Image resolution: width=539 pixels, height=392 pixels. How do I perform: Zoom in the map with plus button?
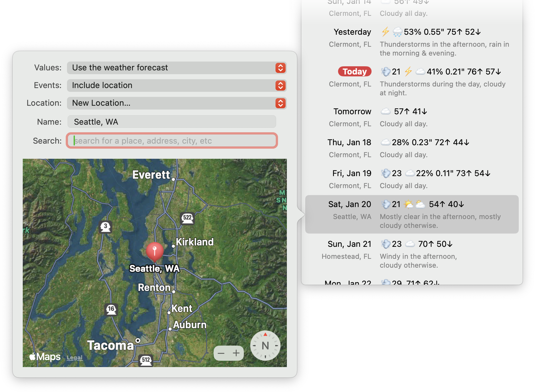coord(236,353)
